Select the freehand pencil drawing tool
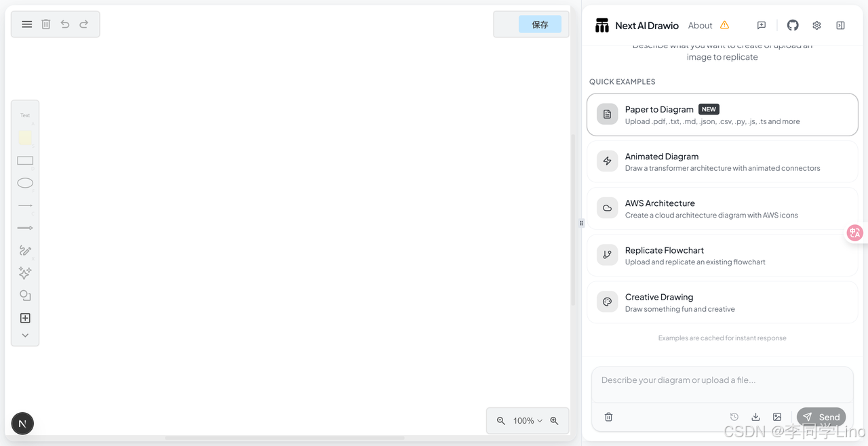Screen dimensions: 868x446 (25, 250)
